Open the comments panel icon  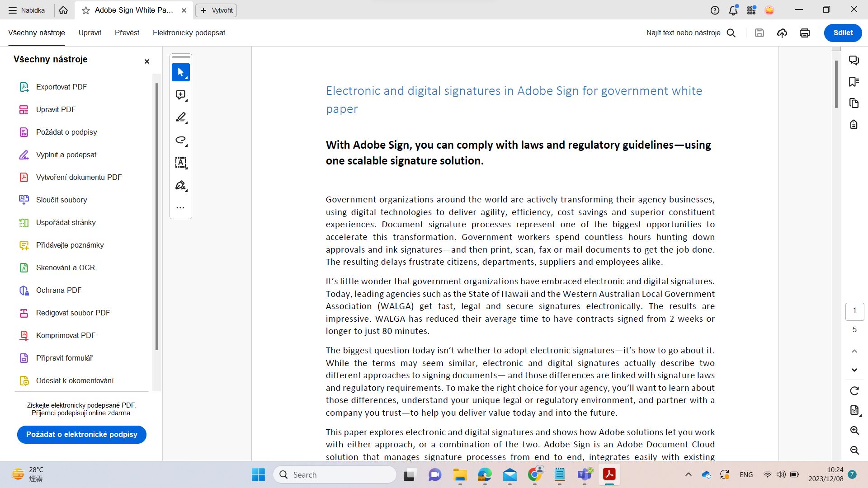point(854,60)
